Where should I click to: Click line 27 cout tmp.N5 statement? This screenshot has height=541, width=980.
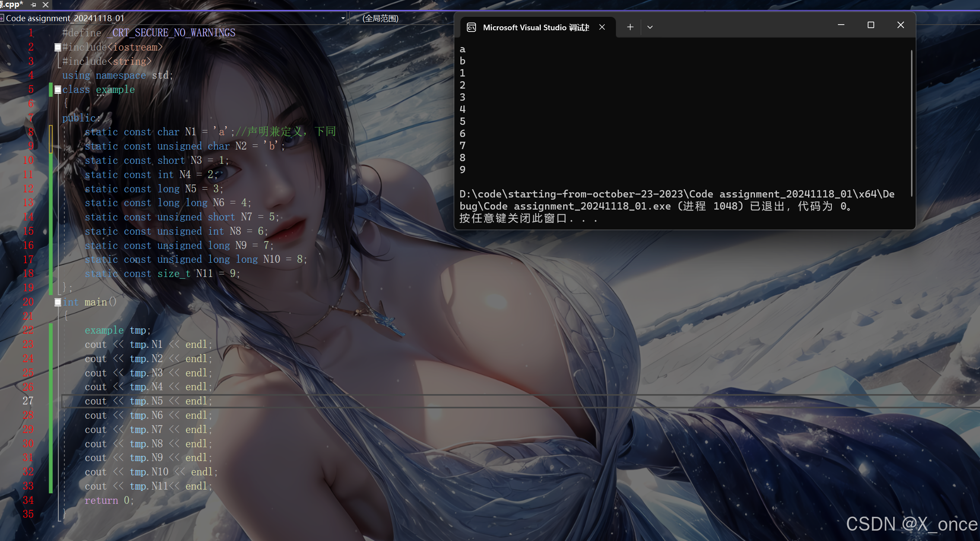(148, 401)
